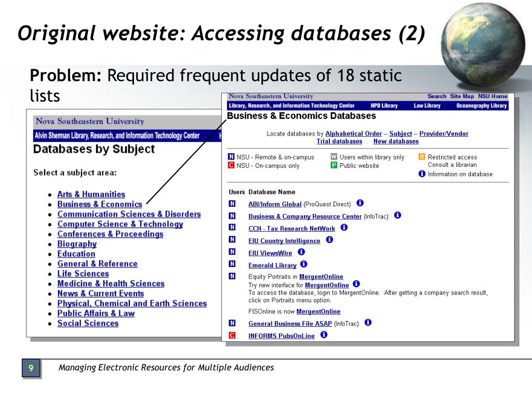This screenshot has width=532, height=399.
Task: Select Communication Sciences & Disorders subject
Action: pos(129,214)
